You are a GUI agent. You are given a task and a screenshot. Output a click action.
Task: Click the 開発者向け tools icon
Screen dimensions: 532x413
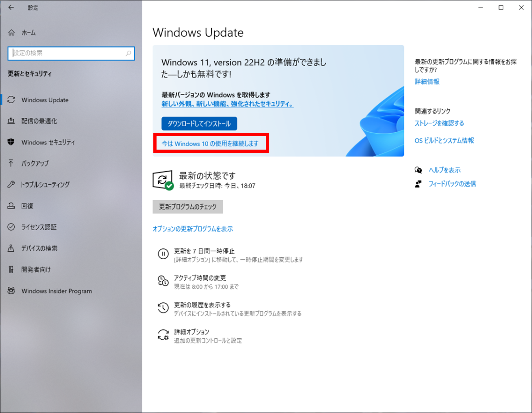coord(11,269)
